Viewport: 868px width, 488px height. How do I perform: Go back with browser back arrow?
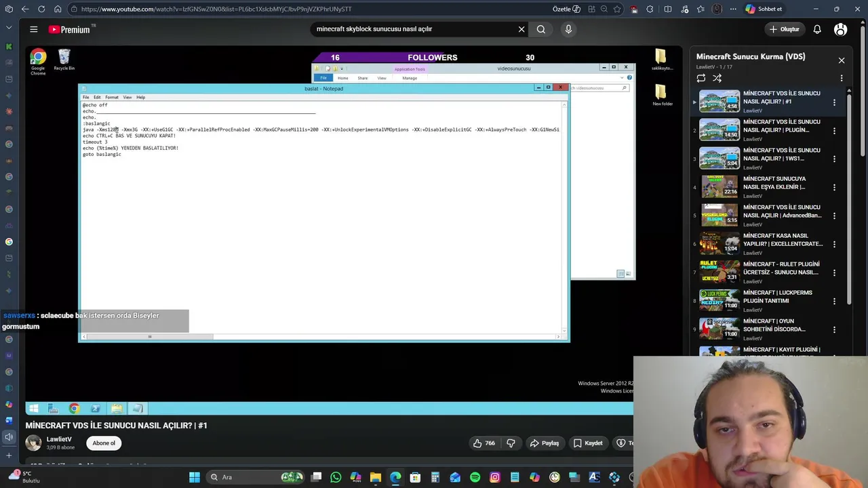(24, 9)
